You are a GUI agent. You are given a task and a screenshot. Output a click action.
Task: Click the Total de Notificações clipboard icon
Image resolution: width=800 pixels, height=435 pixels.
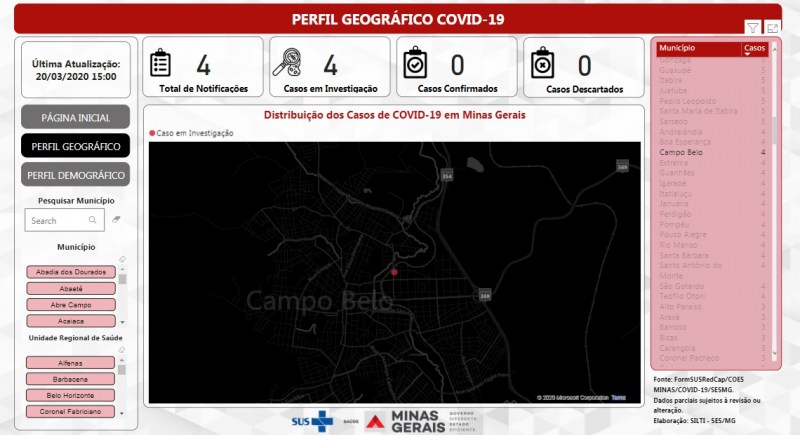[160, 63]
